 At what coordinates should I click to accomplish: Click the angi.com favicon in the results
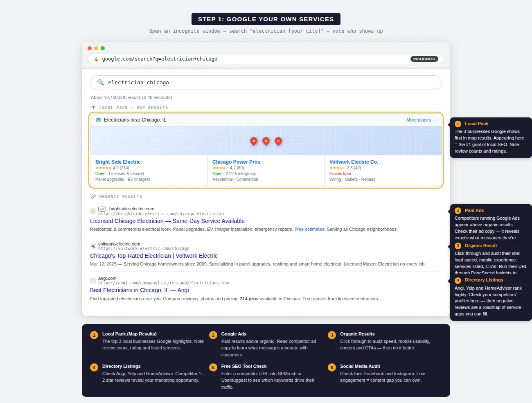click(x=93, y=280)
